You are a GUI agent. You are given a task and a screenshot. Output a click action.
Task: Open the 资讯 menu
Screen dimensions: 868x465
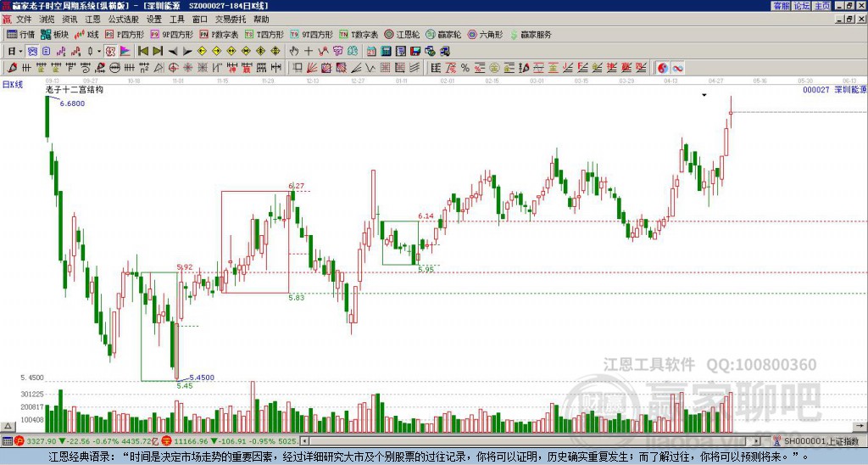pyautogui.click(x=70, y=20)
